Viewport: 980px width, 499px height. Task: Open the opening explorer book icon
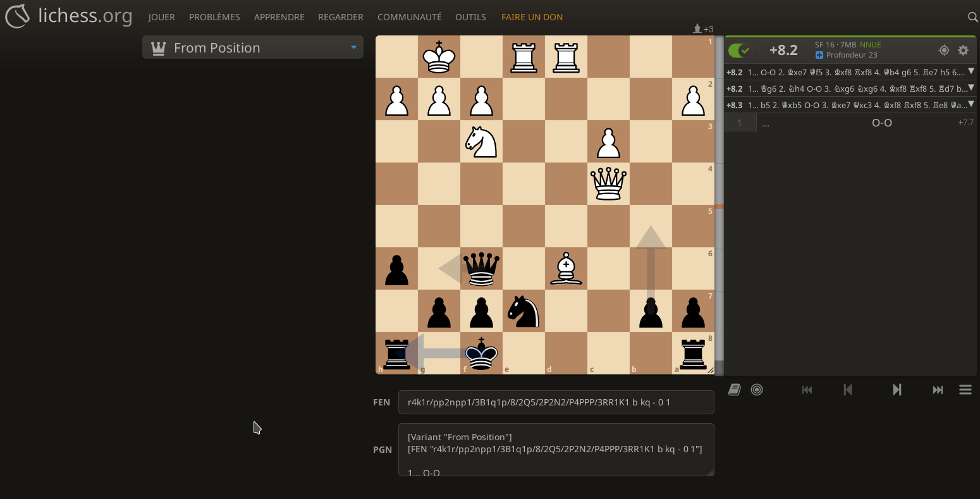click(x=734, y=390)
